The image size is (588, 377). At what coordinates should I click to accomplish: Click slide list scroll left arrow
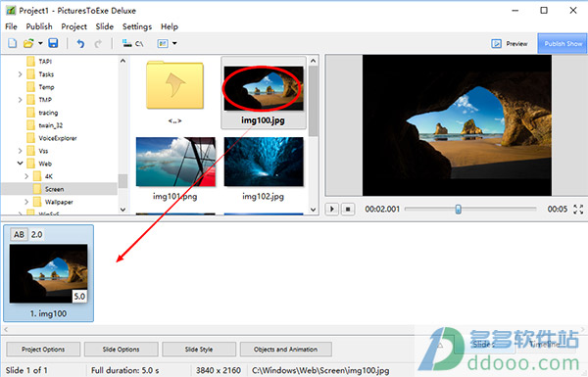point(6,329)
